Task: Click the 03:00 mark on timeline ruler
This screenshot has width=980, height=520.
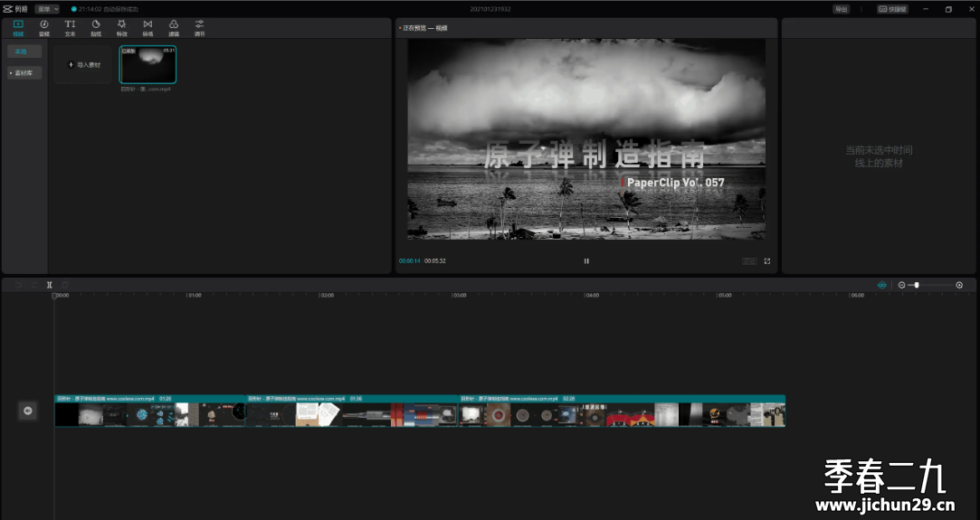Action: tap(460, 296)
